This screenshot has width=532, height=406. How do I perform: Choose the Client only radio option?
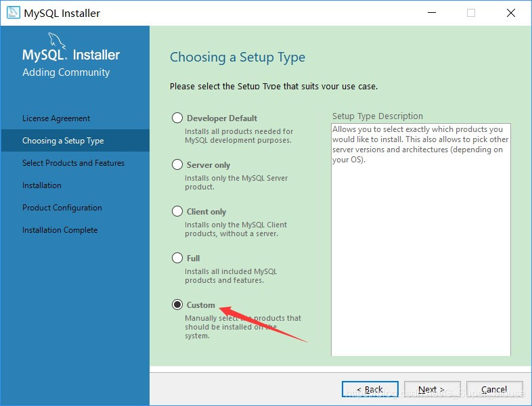(177, 211)
